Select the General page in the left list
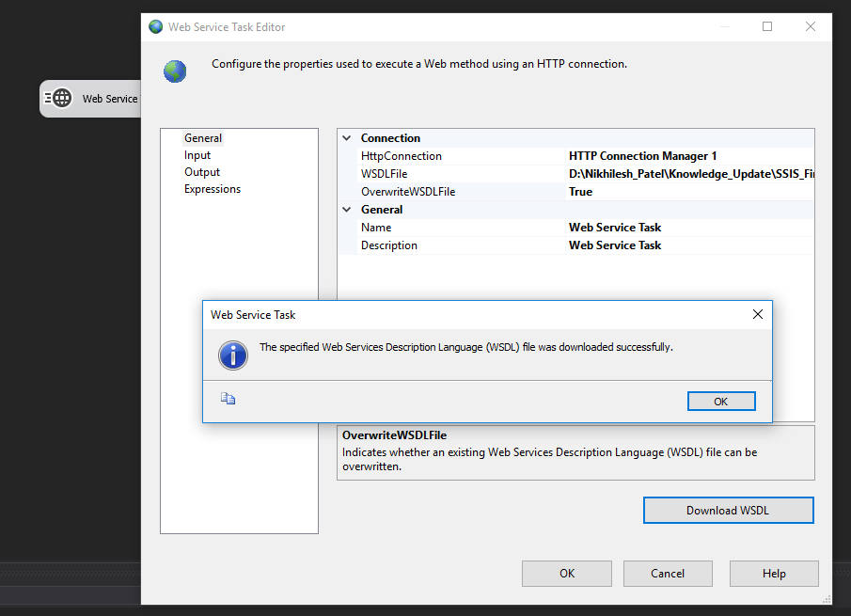 [x=203, y=138]
